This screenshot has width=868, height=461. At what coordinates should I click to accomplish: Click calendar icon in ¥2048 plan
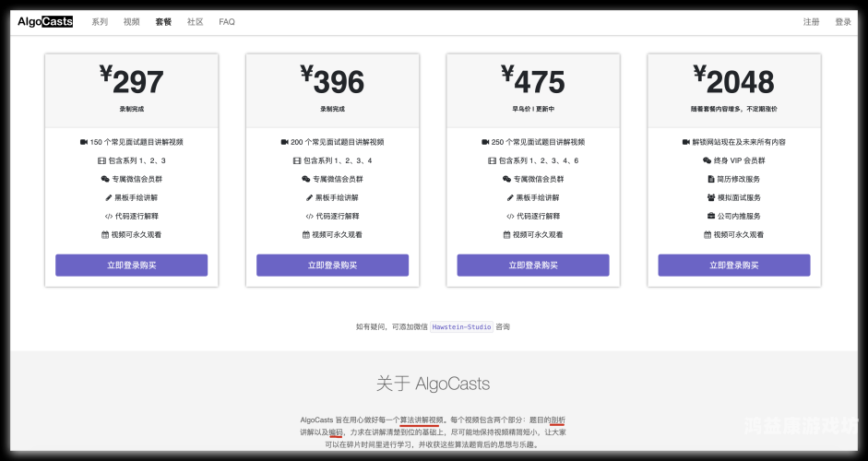707,235
